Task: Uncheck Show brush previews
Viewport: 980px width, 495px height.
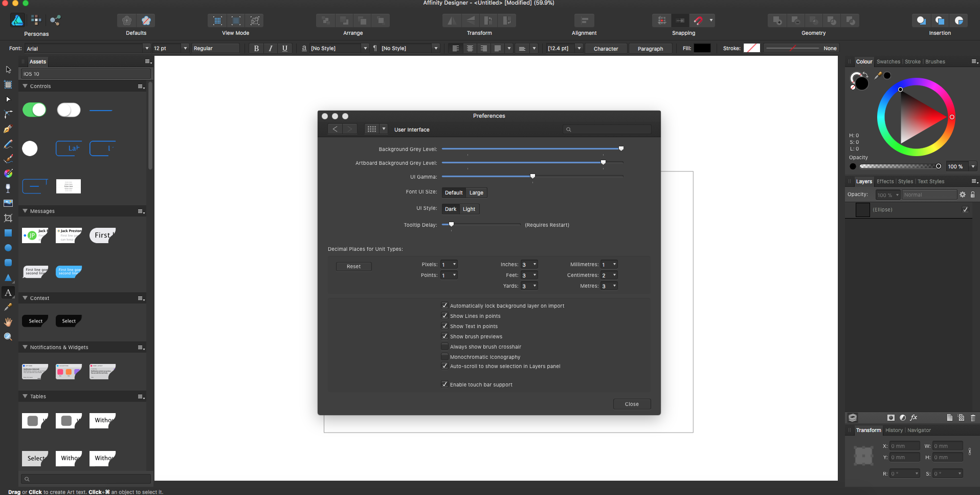Action: coord(445,336)
